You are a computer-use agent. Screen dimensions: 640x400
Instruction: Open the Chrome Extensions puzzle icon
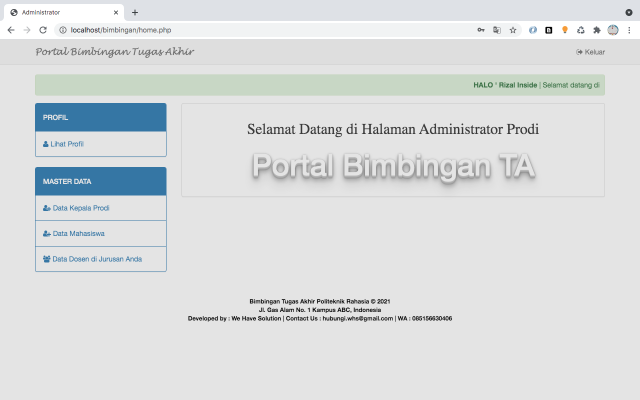click(597, 30)
